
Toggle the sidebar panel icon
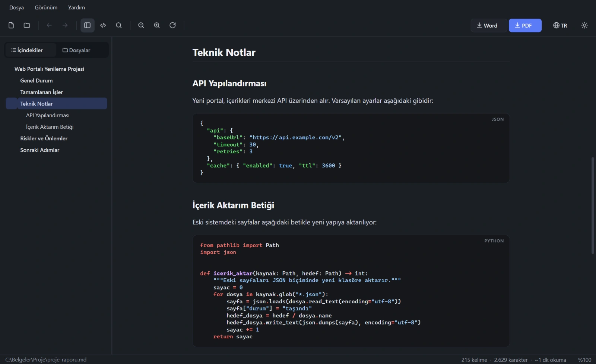[88, 25]
